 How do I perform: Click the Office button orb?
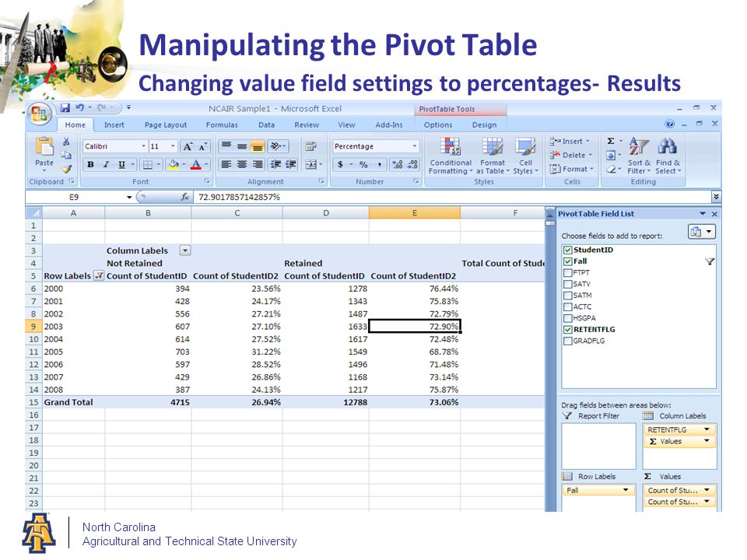tap(40, 114)
